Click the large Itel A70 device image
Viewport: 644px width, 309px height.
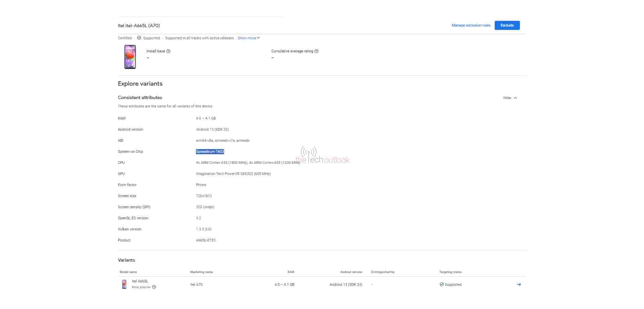pos(130,57)
